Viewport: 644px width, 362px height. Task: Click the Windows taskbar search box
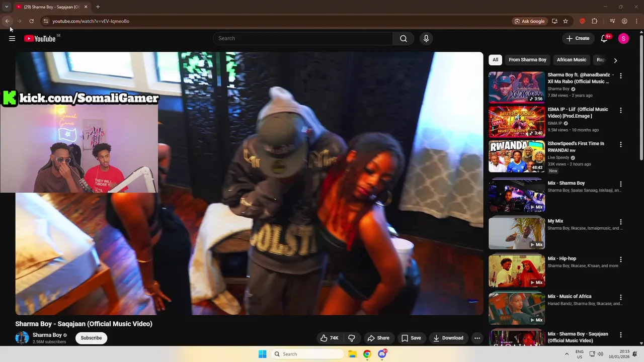[x=307, y=354]
